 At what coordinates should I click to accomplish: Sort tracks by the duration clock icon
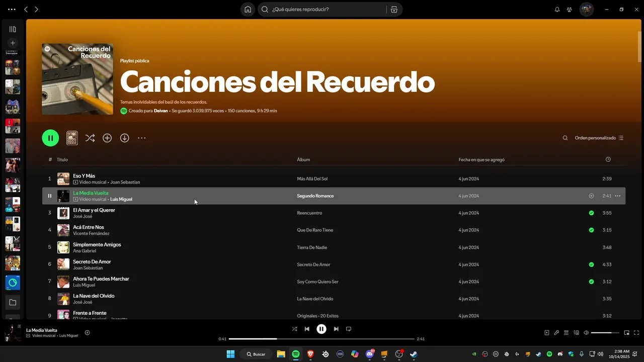click(608, 159)
